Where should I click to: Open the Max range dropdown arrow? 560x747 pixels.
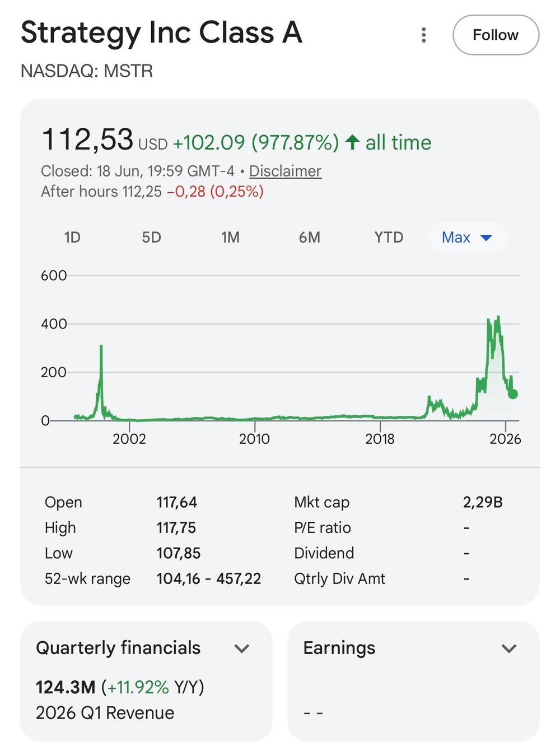tap(486, 238)
